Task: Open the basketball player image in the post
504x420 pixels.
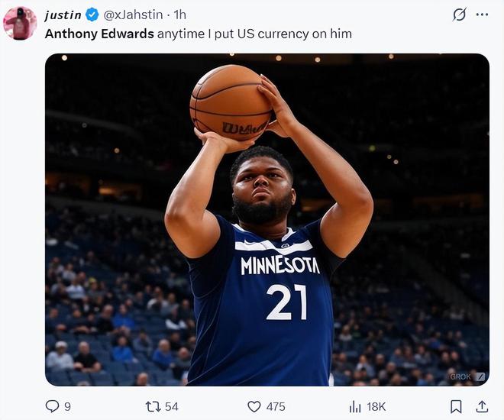Action: [x=267, y=220]
